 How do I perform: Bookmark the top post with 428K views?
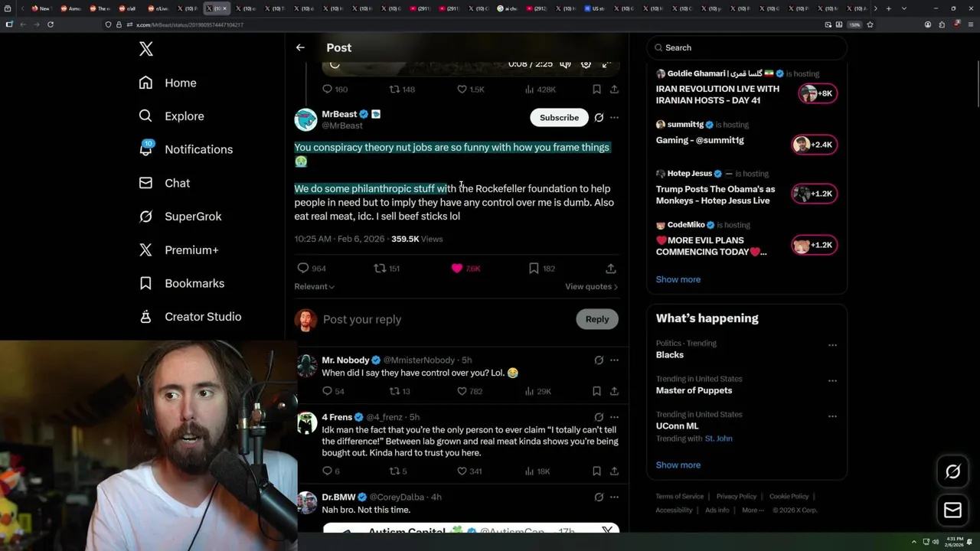[596, 90]
